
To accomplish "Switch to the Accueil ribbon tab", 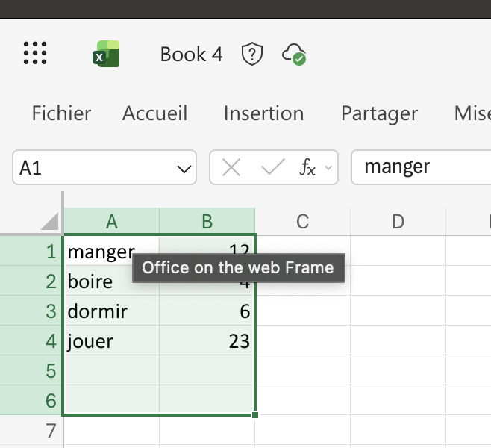I will 154,113.
